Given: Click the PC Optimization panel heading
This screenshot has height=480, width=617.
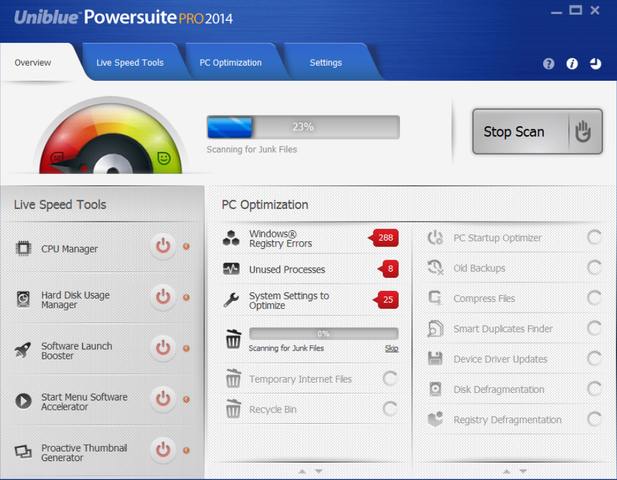Looking at the screenshot, I should [x=265, y=205].
